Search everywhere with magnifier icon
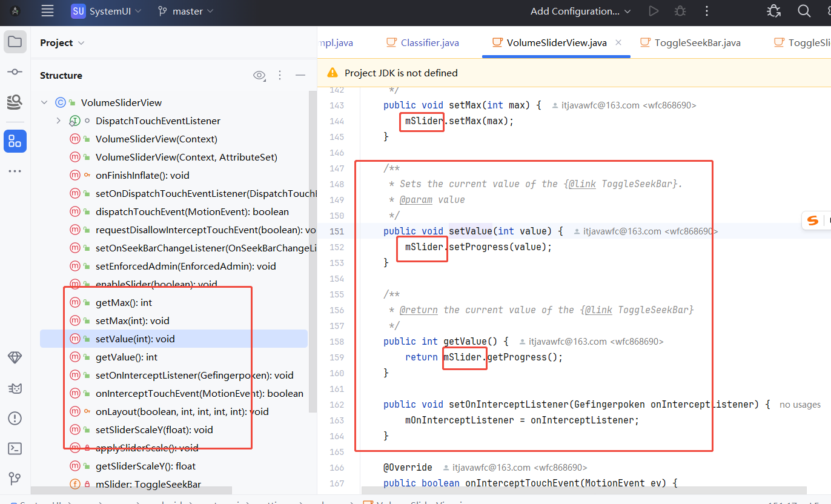This screenshot has width=831, height=504. [804, 11]
